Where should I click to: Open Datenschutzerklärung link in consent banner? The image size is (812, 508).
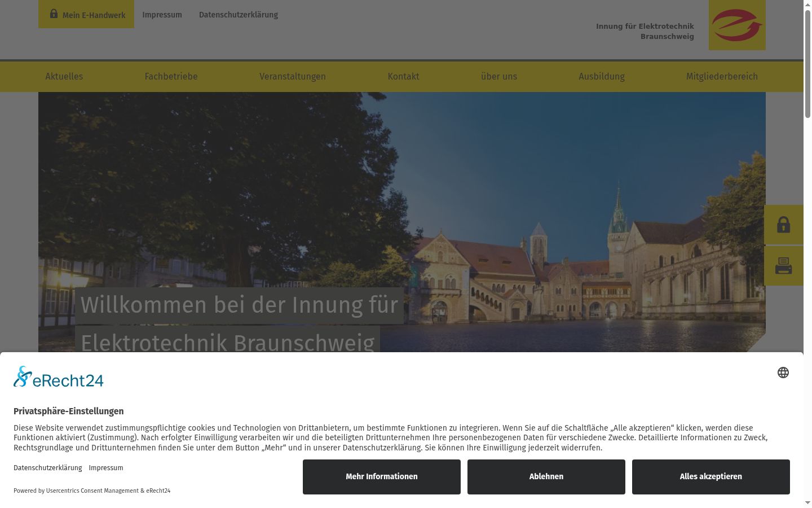tap(48, 468)
